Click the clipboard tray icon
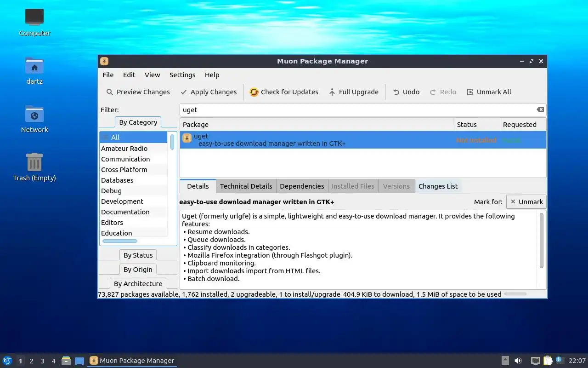This screenshot has height=368, width=588. [548, 361]
